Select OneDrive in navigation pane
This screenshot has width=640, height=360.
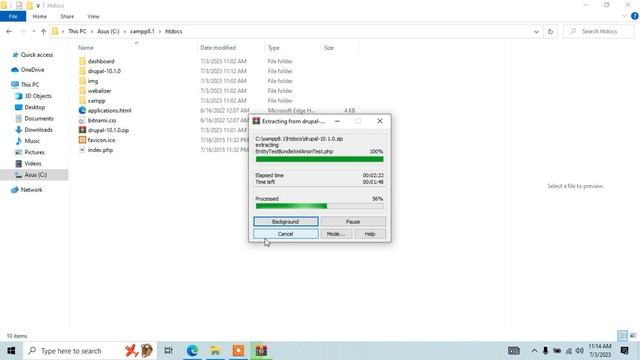point(28,70)
